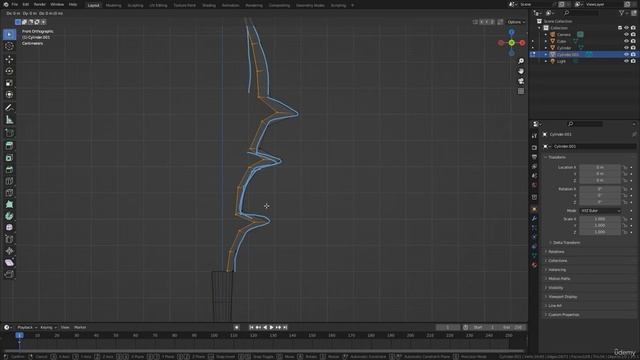The height and width of the screenshot is (360, 640).
Task: Disable Light in renders camera icon
Action: point(633,61)
